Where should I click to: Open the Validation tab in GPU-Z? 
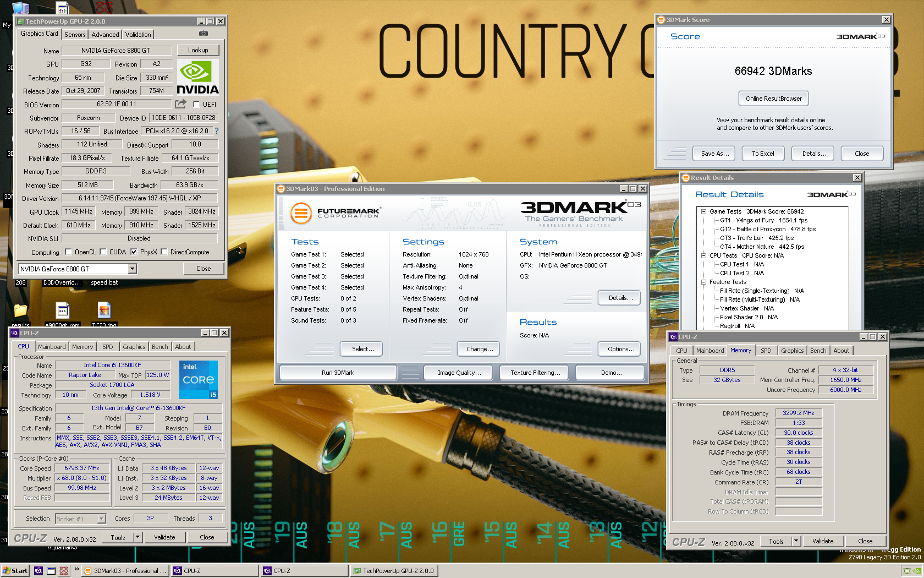[138, 35]
